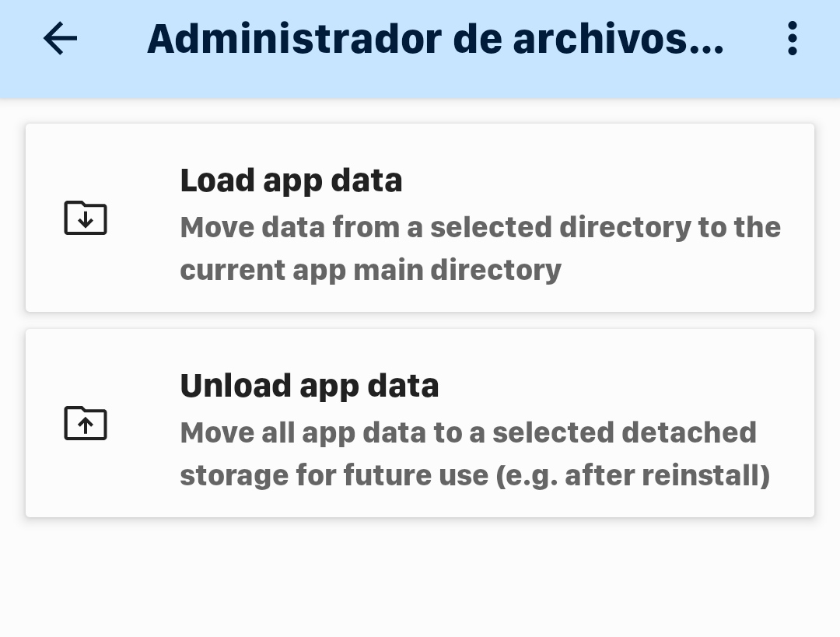
Task: Click "(e.g. after reinstall)" in the Unload description
Action: pyautogui.click(x=632, y=474)
